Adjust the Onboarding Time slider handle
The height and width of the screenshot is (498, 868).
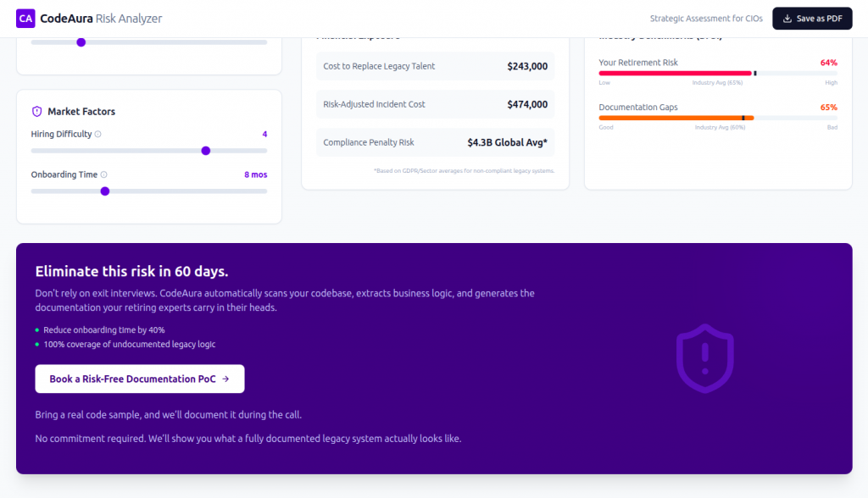(x=104, y=191)
